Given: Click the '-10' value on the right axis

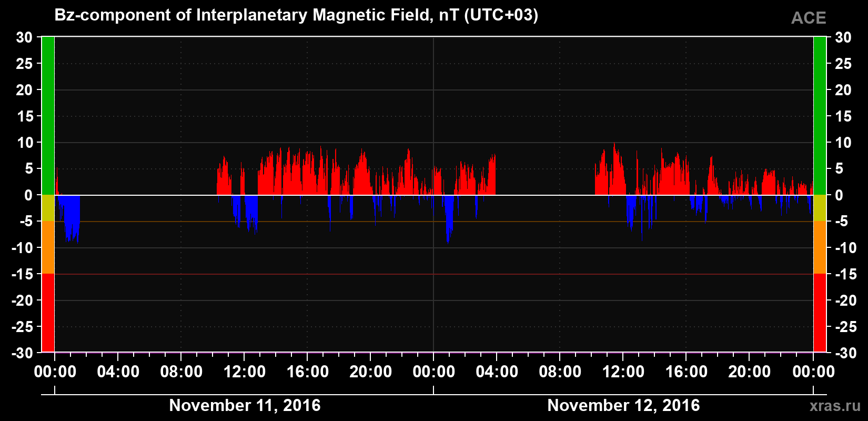Looking at the screenshot, I should 846,248.
